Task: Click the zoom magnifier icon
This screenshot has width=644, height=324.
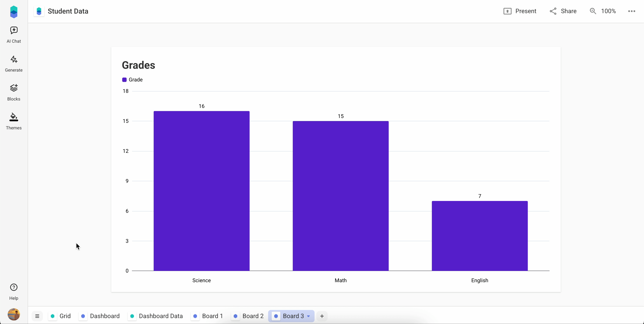Action: (x=593, y=11)
